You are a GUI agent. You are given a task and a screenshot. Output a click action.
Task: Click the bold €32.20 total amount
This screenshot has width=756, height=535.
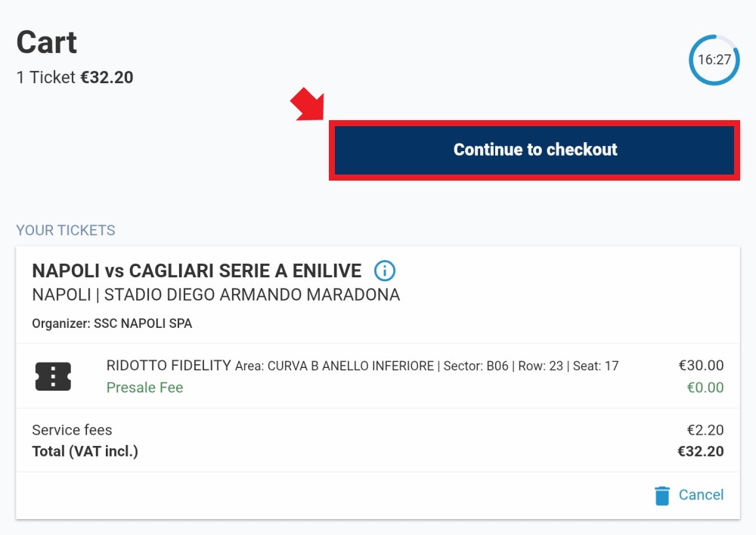coord(700,452)
